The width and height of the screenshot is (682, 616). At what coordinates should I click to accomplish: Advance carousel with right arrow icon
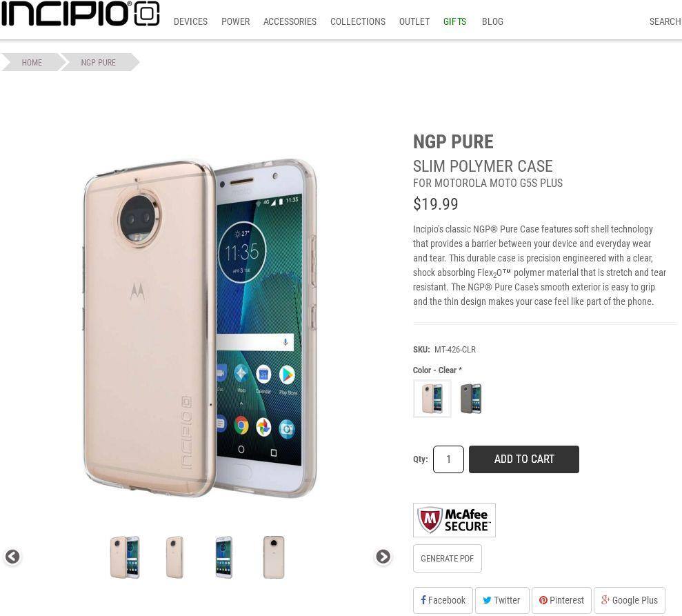(x=383, y=557)
